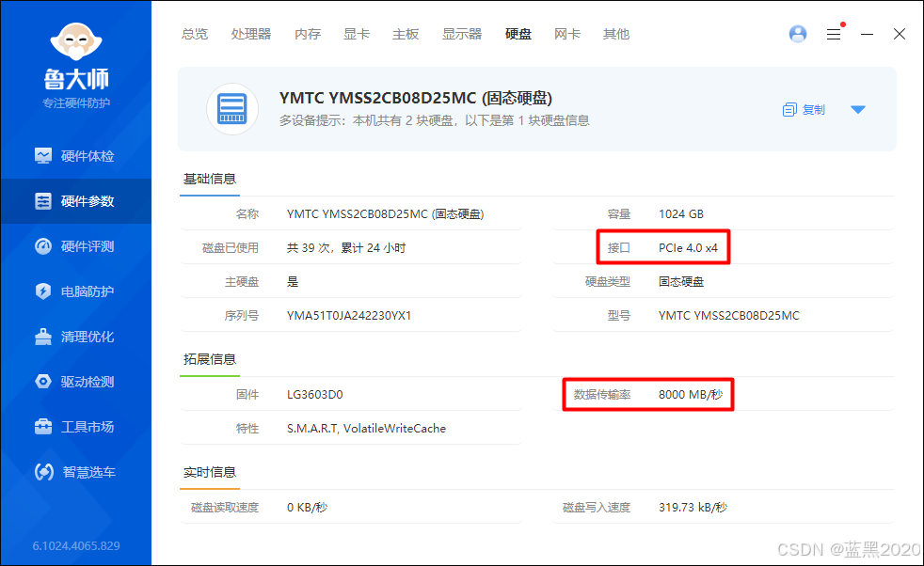The image size is (924, 566).
Task: Click the user account avatar icon
Action: click(798, 34)
